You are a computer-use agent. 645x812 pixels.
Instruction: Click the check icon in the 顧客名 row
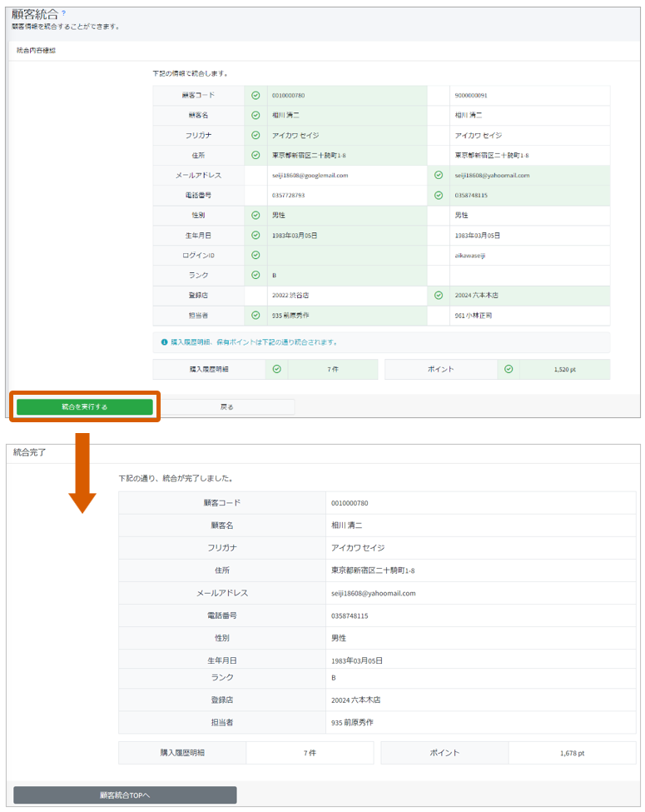click(x=256, y=115)
